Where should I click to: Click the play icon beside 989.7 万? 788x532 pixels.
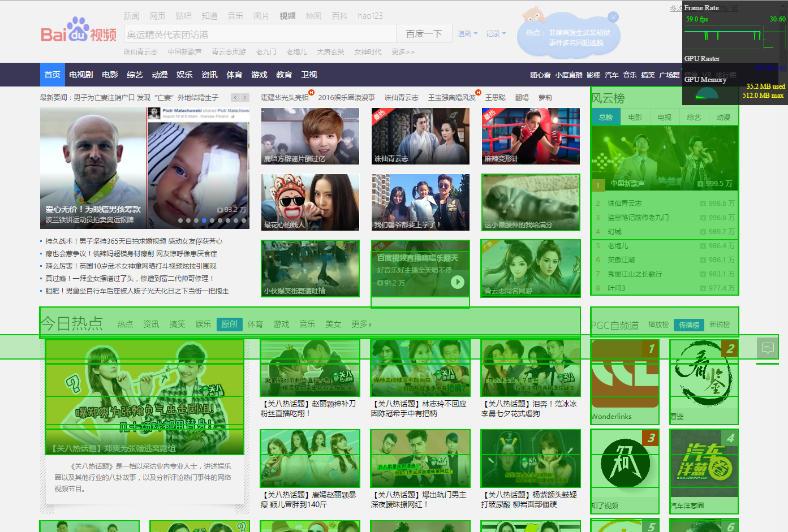tap(703, 232)
